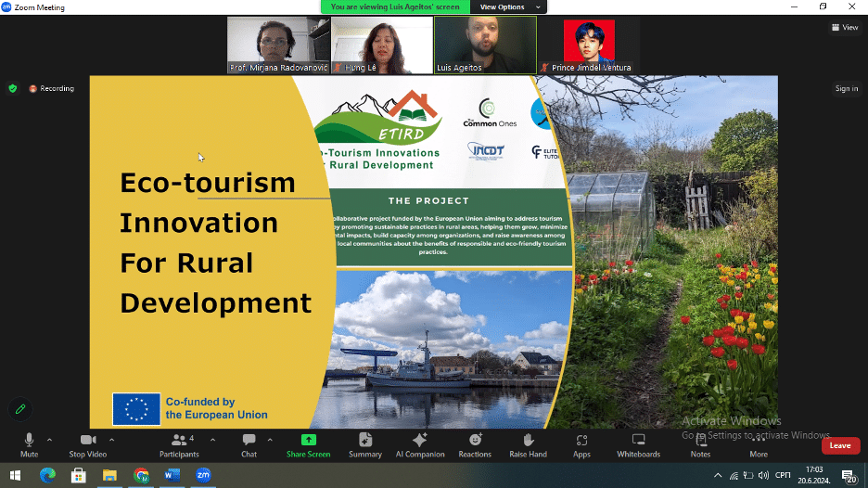Open the Reactions picker

[x=475, y=440]
